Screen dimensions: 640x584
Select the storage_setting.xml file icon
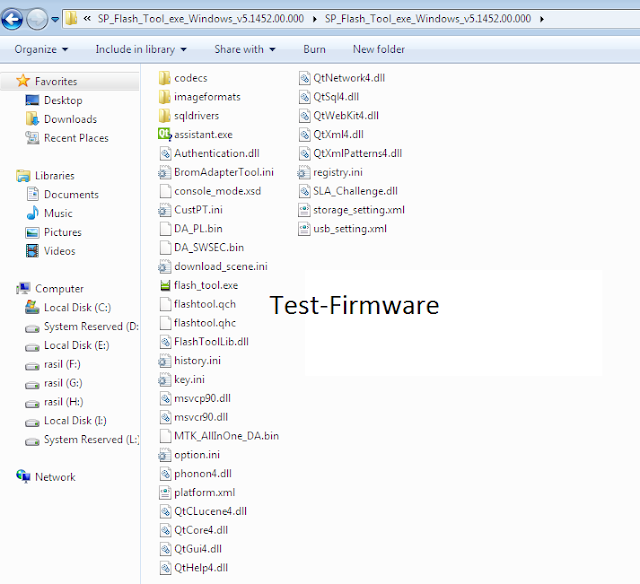[x=304, y=210]
